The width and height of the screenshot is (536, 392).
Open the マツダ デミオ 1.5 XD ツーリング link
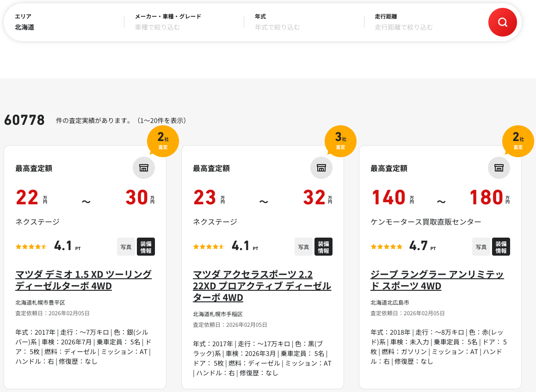(x=83, y=280)
